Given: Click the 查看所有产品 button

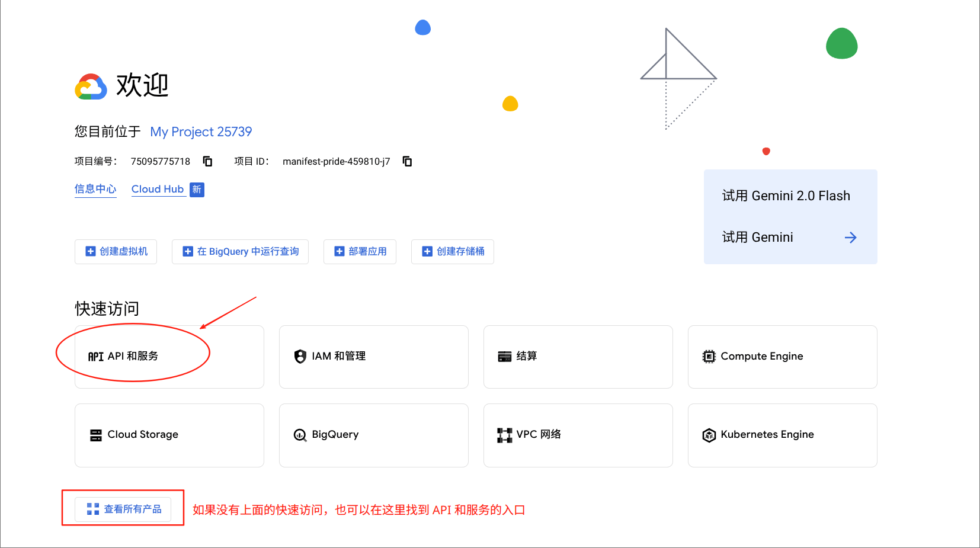Looking at the screenshot, I should click(x=123, y=509).
